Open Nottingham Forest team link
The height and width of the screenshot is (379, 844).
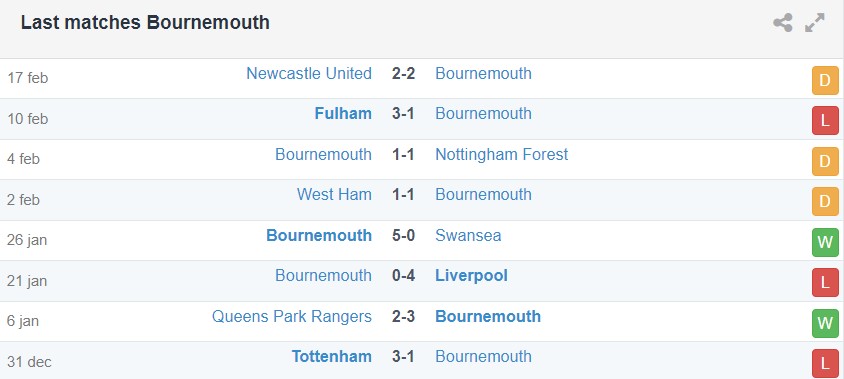(502, 155)
